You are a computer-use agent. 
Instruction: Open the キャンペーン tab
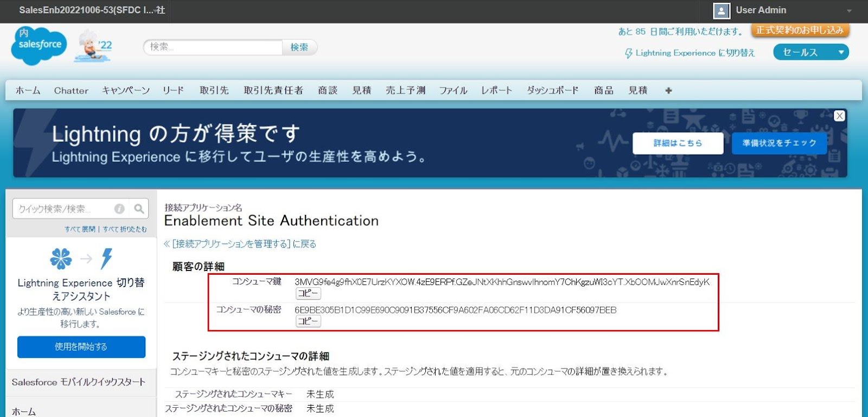point(126,91)
